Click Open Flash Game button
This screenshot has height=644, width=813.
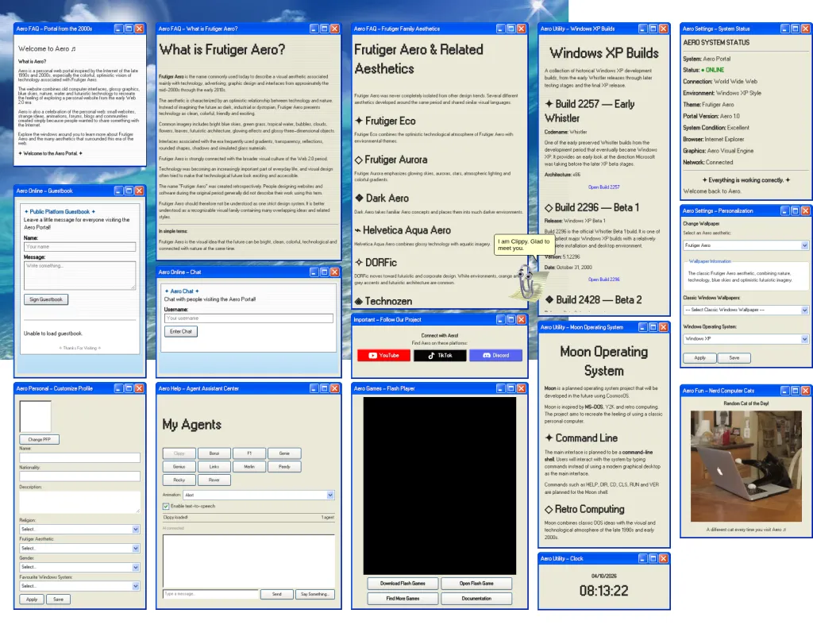pyautogui.click(x=476, y=584)
